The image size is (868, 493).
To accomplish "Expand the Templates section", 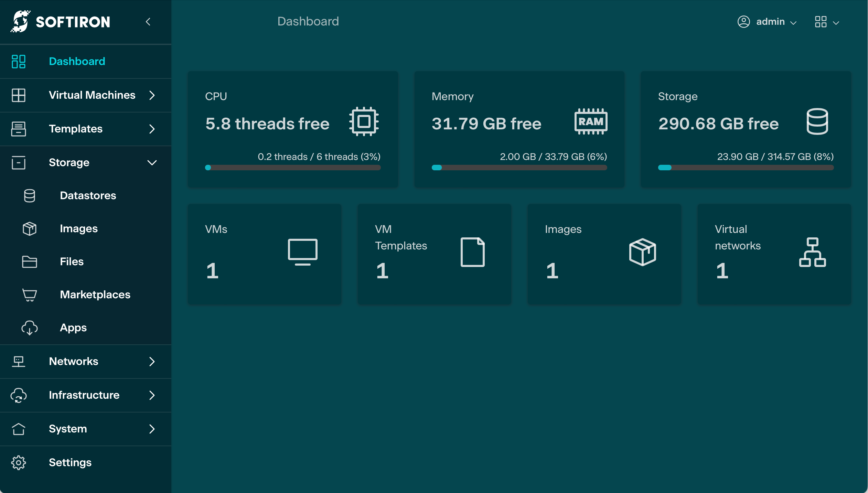I will 152,129.
